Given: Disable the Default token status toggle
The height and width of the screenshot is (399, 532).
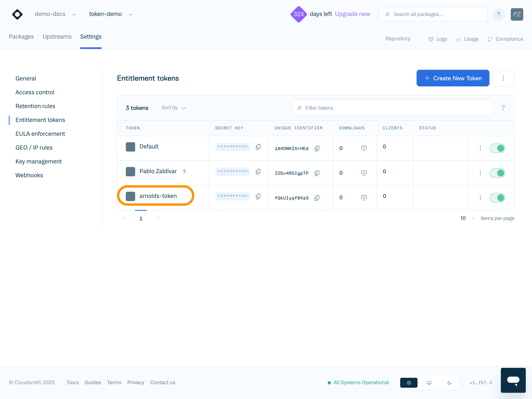Looking at the screenshot, I should (x=498, y=148).
